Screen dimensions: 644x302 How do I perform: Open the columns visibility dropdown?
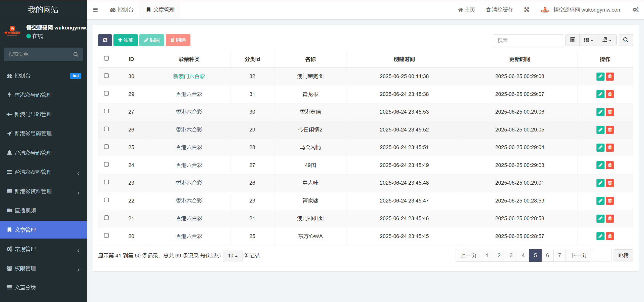(589, 40)
